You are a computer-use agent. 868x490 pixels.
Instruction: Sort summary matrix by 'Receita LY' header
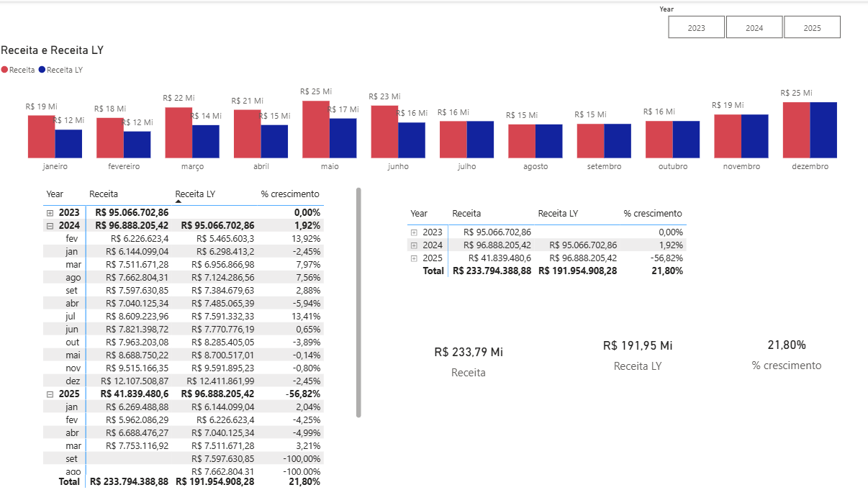(x=558, y=214)
